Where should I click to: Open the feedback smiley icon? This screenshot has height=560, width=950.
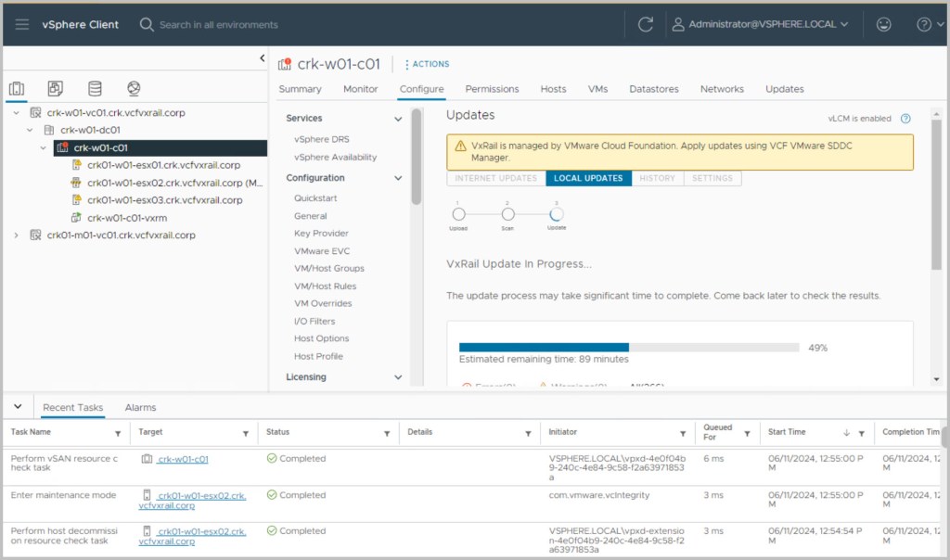click(x=883, y=24)
